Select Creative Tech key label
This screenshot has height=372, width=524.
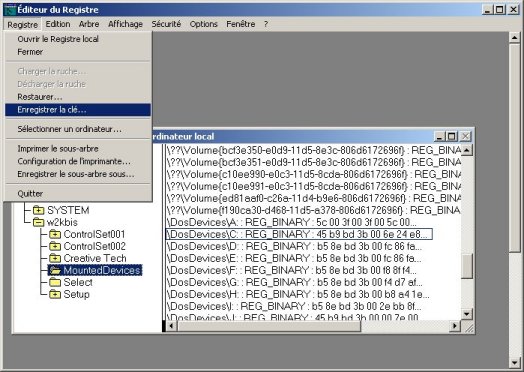(x=95, y=258)
